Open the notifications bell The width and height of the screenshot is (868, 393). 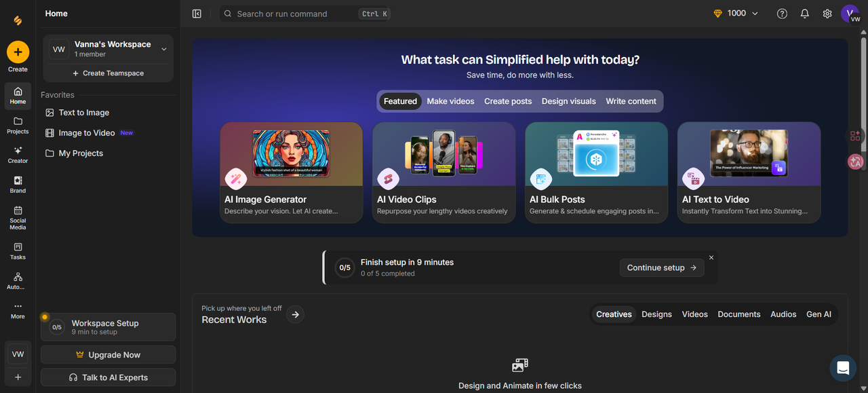click(x=804, y=14)
